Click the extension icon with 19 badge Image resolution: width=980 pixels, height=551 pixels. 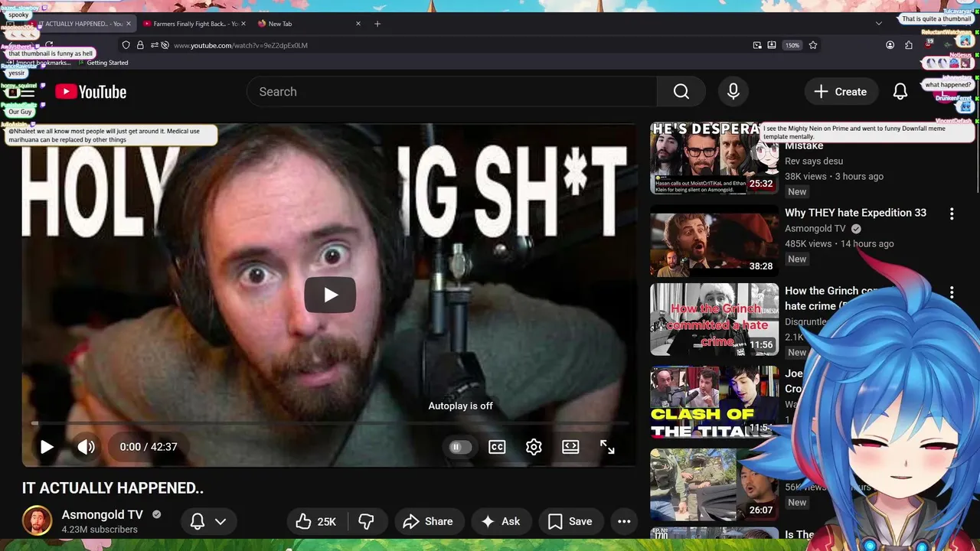929,45
